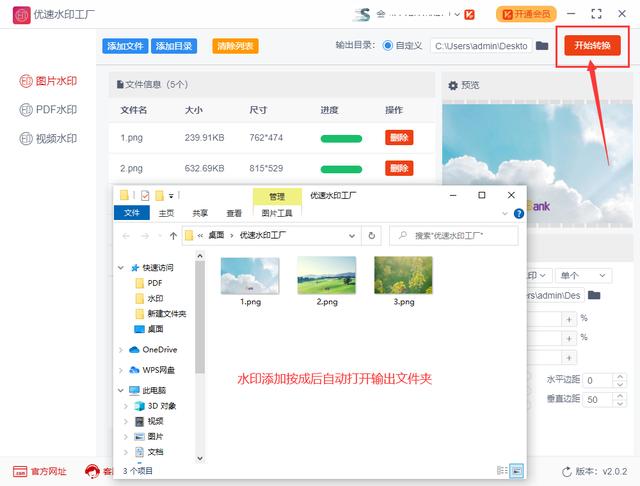Go up one folder in Explorer
640x486 pixels.
(173, 236)
